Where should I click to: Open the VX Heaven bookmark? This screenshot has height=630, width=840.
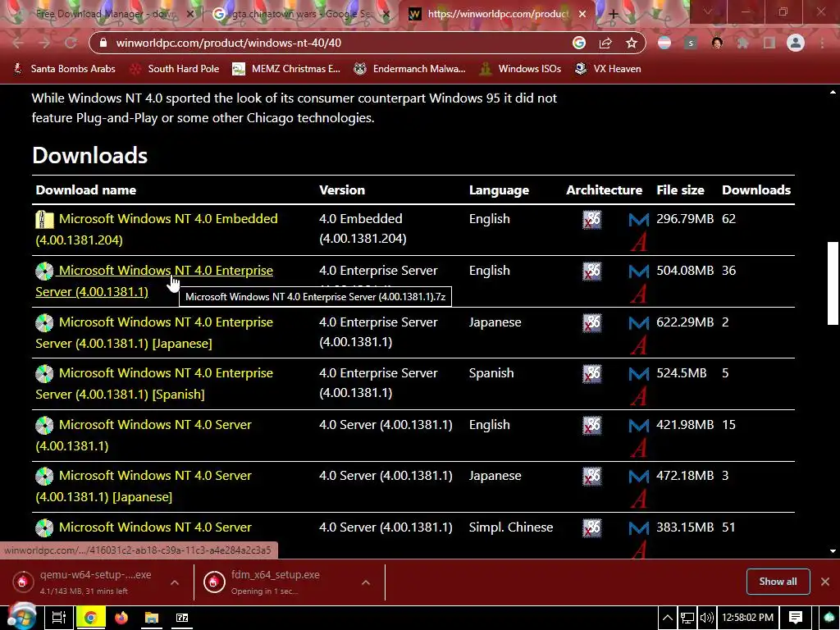coord(608,69)
